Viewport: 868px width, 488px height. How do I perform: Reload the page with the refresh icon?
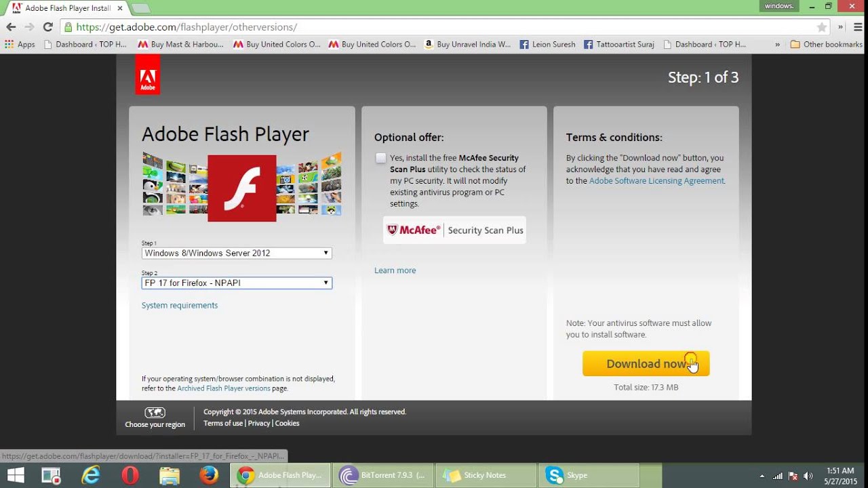tap(47, 27)
